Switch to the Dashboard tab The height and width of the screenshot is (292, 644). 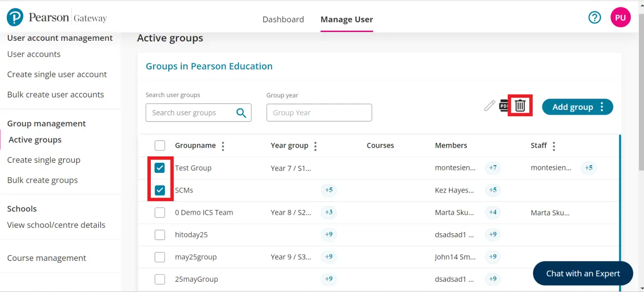pyautogui.click(x=283, y=19)
